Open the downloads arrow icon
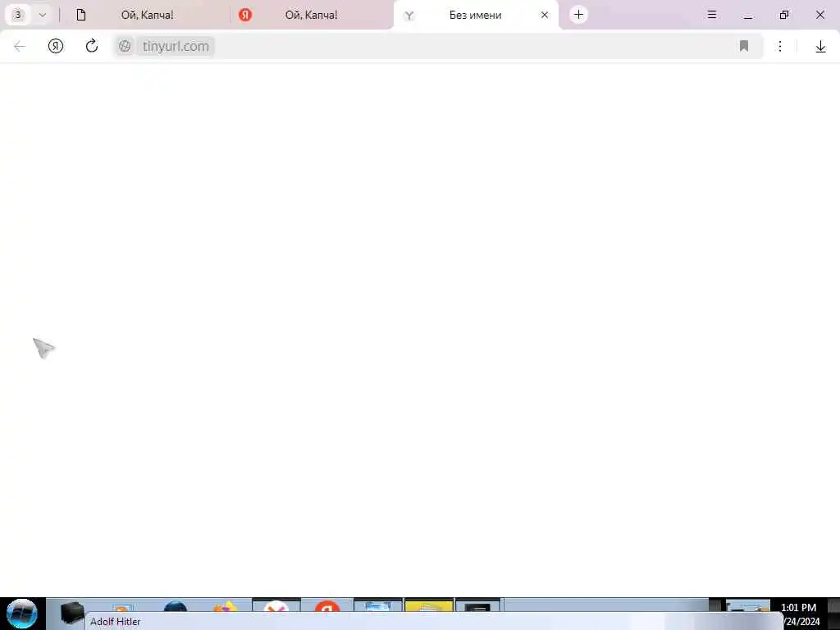840x630 pixels. (820, 47)
